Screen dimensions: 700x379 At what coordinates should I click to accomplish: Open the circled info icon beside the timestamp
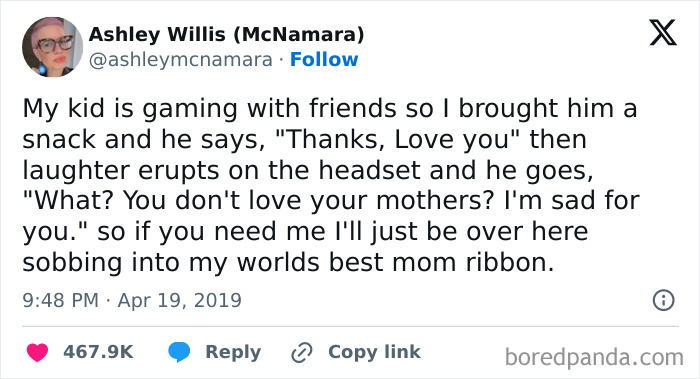pos(663,300)
